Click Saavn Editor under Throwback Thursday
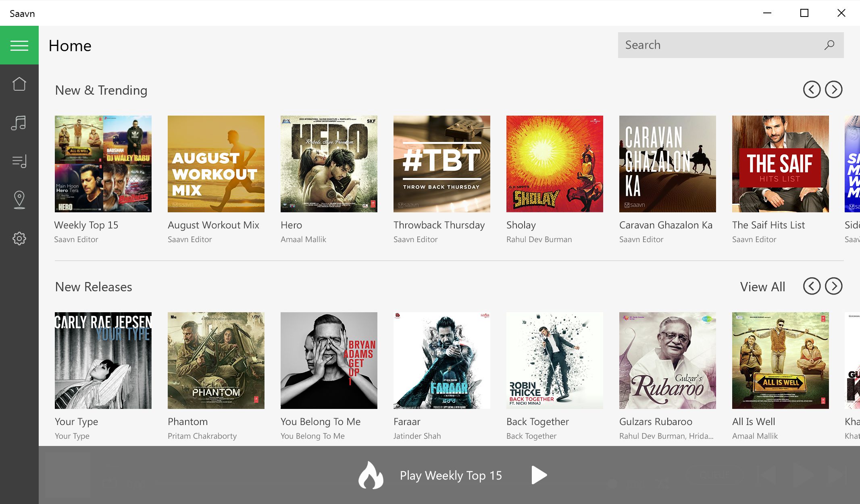 pyautogui.click(x=415, y=239)
